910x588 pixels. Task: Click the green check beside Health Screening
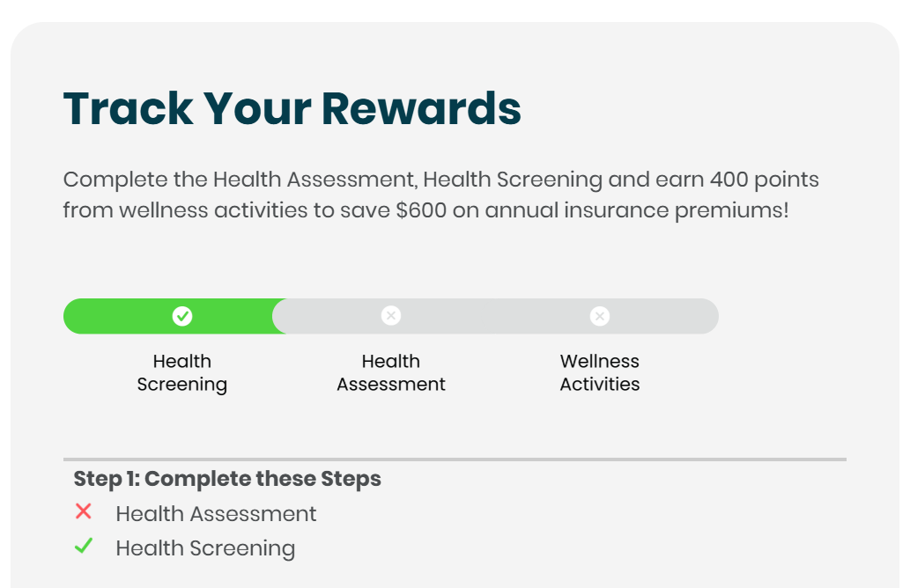point(84,546)
